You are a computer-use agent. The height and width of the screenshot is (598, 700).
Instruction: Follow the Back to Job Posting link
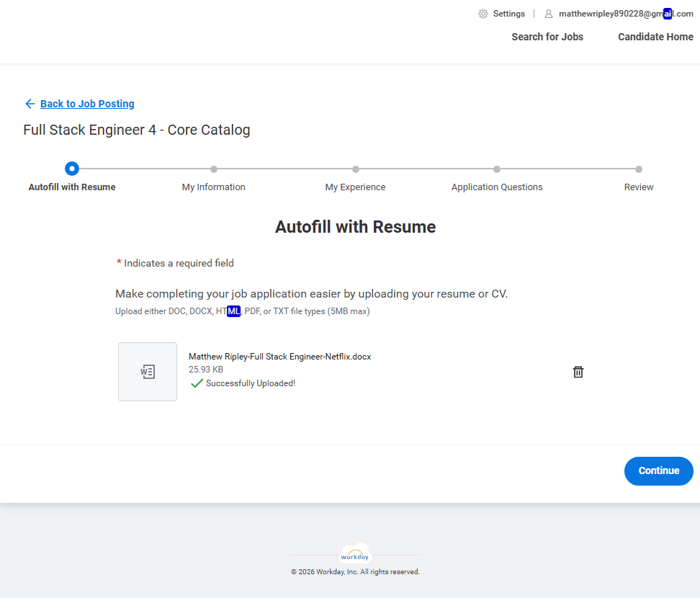[x=87, y=104]
